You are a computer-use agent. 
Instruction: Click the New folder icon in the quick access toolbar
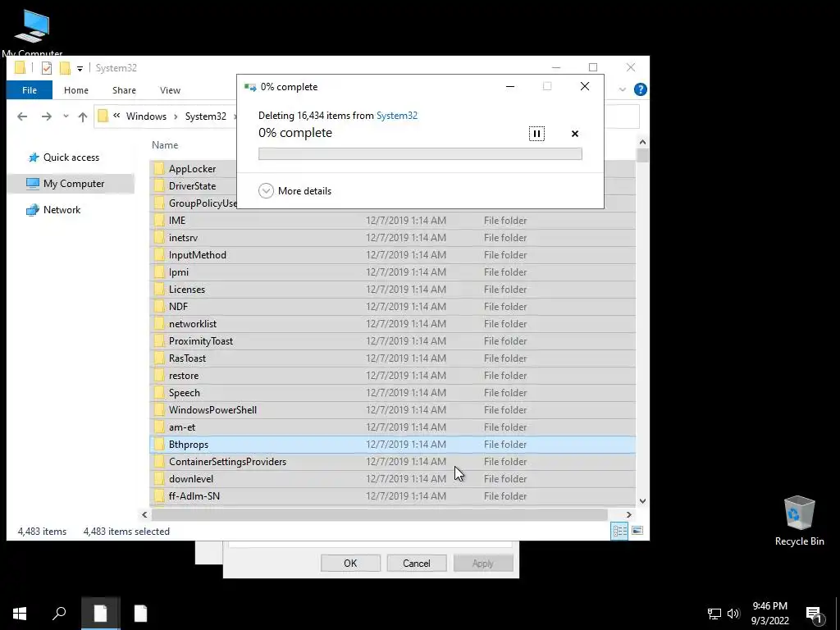tap(65, 68)
